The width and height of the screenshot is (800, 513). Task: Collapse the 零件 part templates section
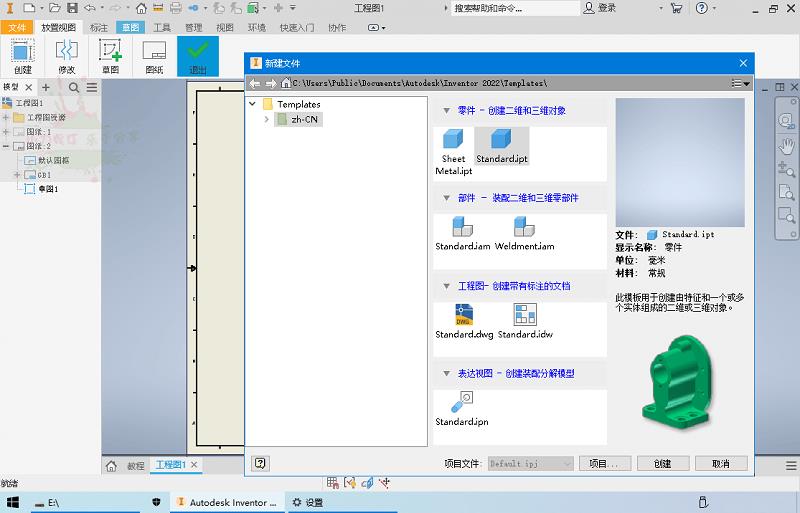click(446, 110)
